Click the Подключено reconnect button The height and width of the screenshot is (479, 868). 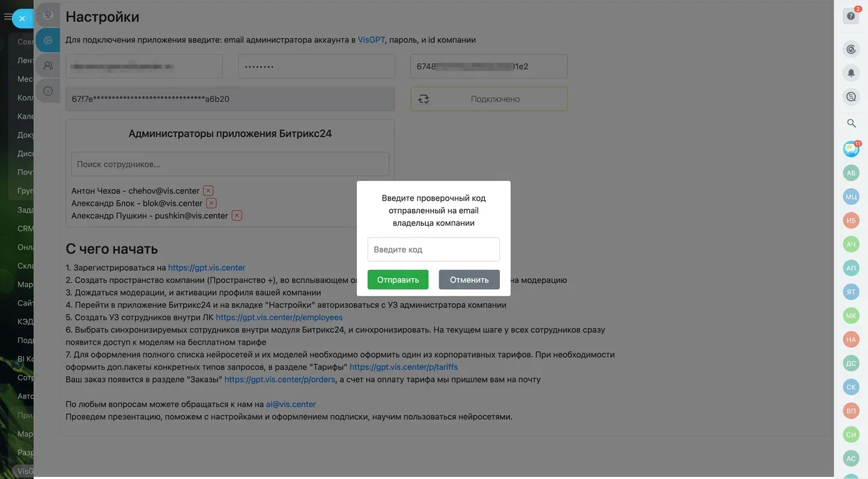488,99
